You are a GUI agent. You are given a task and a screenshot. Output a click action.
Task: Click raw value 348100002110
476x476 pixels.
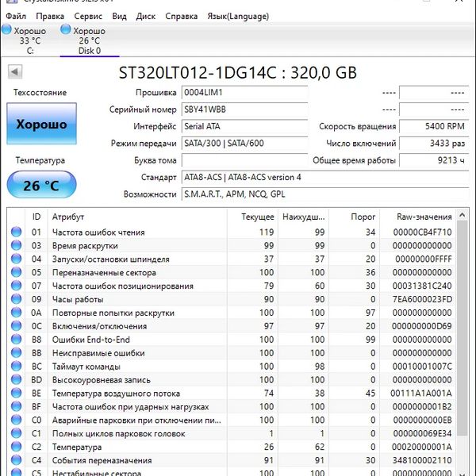click(422, 460)
